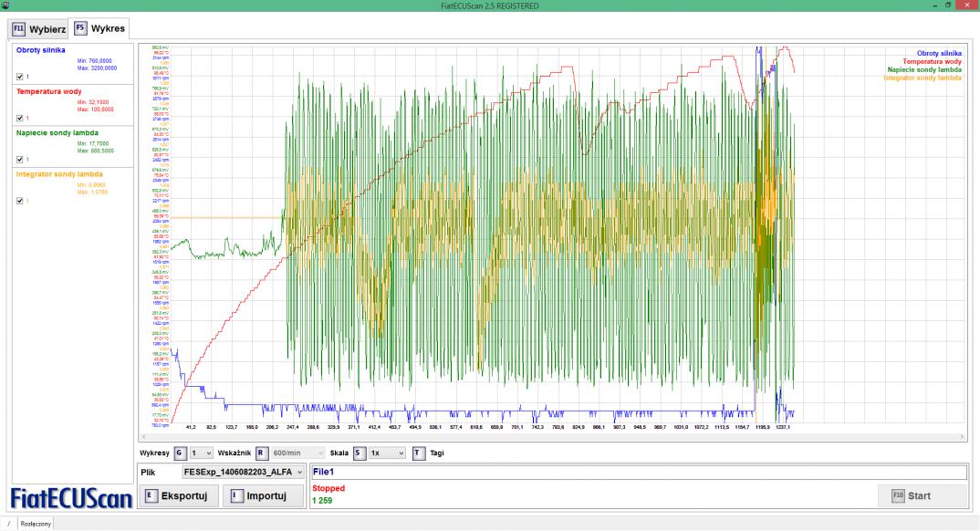Select the Wykres tab
The width and height of the screenshot is (980, 531).
(101, 28)
